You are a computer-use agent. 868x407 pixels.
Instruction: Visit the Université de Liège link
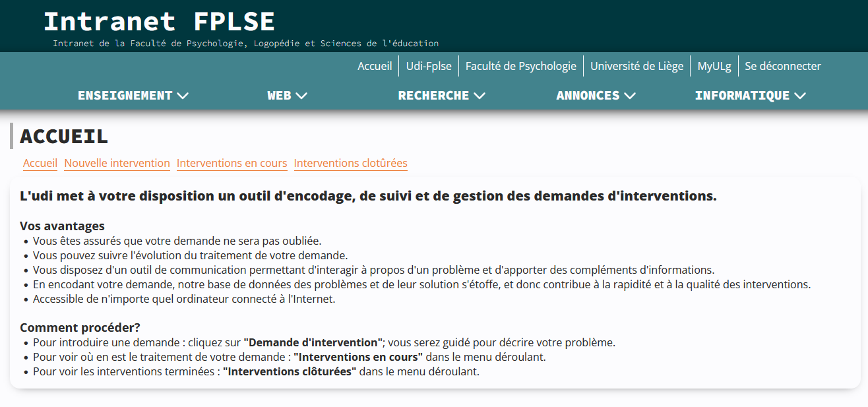[x=636, y=66]
